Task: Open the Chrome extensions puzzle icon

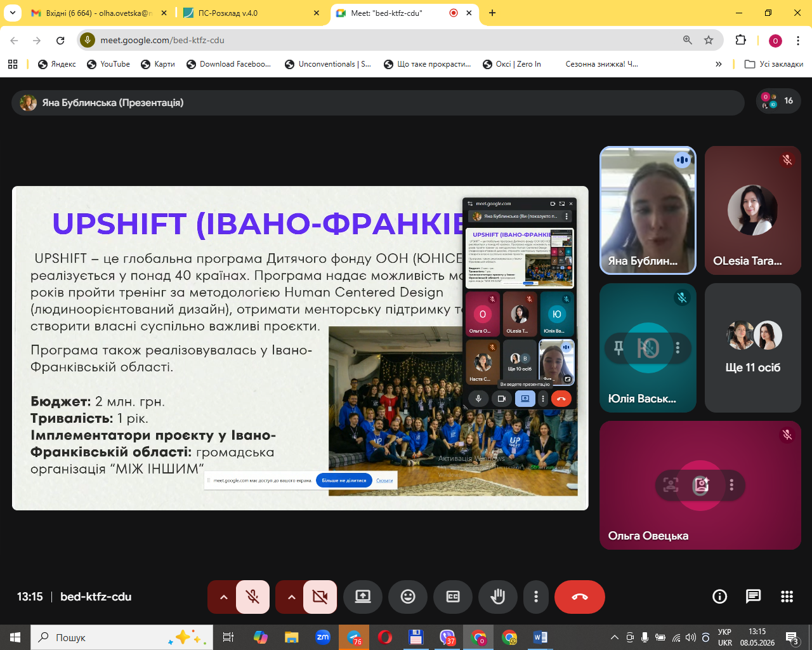Action: coord(740,40)
